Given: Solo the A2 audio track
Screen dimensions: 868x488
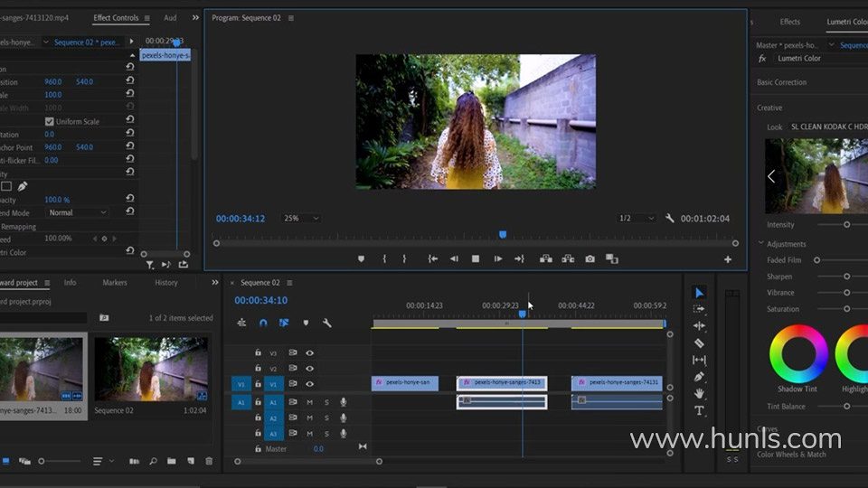Looking at the screenshot, I should click(326, 418).
